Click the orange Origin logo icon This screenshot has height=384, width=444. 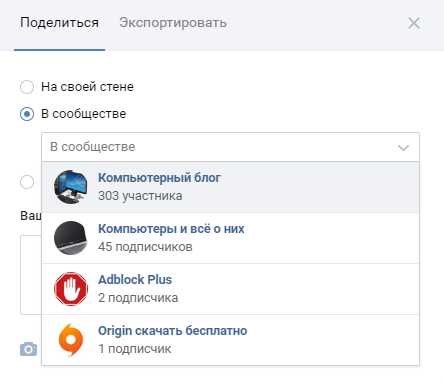[x=71, y=340]
